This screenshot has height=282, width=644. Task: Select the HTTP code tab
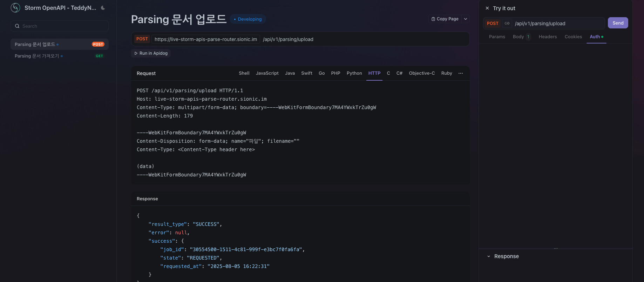[374, 73]
